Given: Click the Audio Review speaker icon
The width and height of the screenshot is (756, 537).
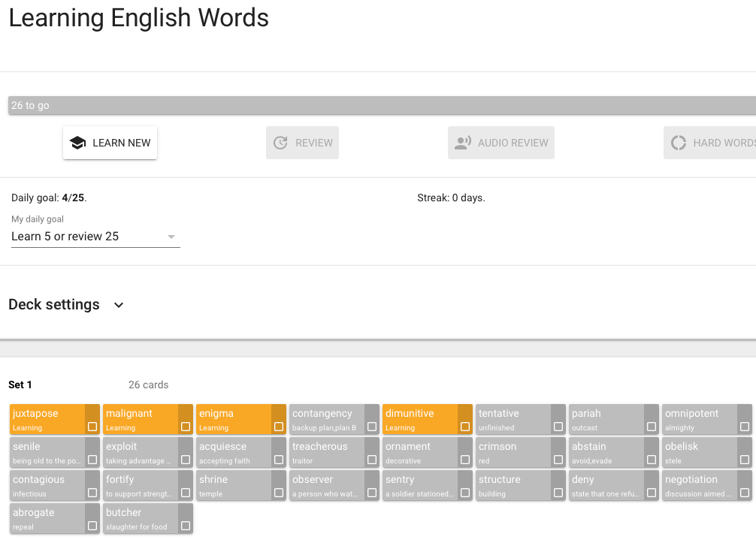Looking at the screenshot, I should coord(463,143).
